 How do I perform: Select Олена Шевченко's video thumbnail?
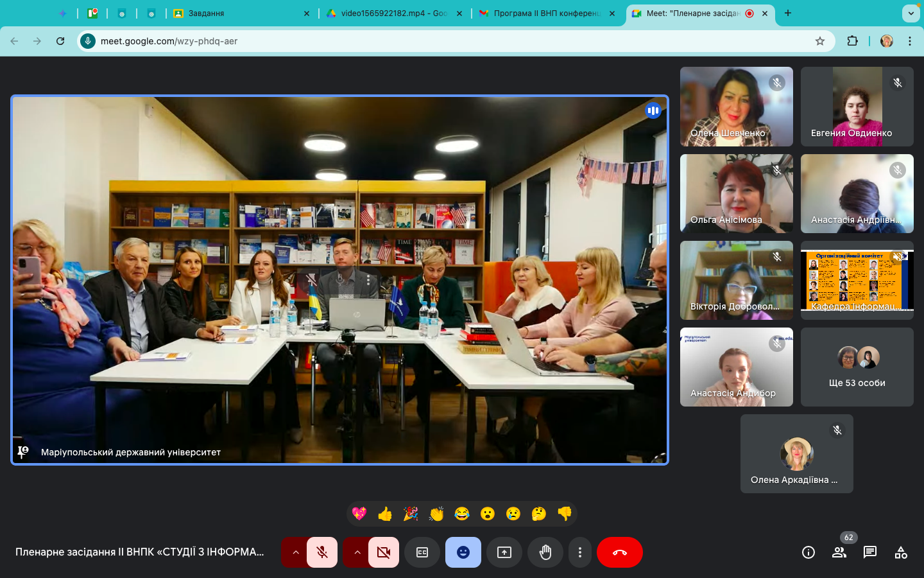(736, 107)
